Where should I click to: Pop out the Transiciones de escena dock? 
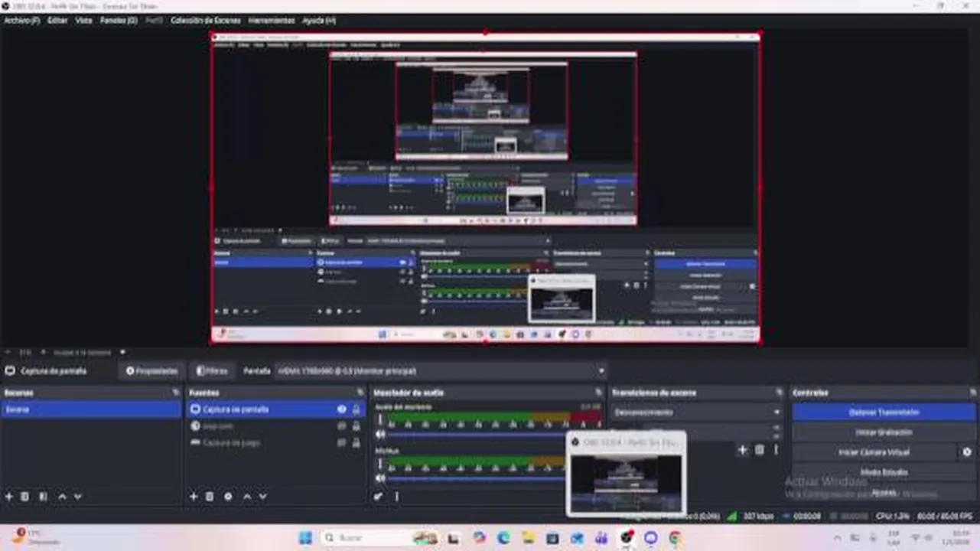click(x=780, y=393)
